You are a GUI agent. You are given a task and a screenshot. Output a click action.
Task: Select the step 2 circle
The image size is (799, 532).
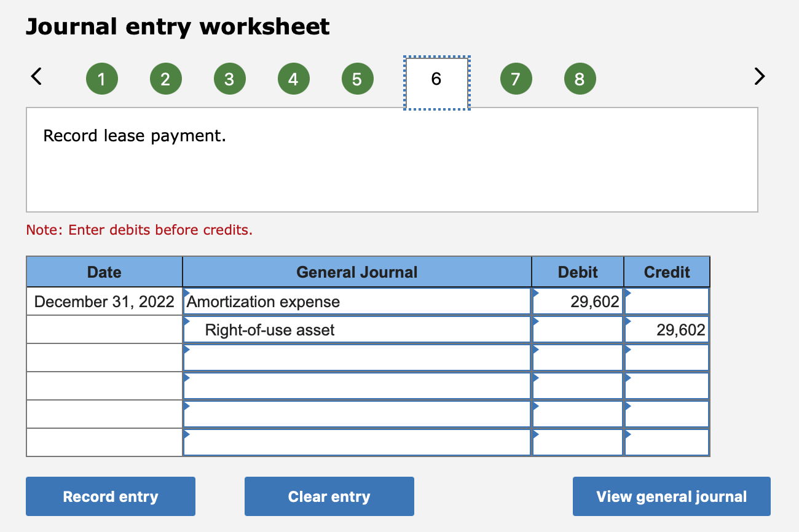pyautogui.click(x=166, y=78)
